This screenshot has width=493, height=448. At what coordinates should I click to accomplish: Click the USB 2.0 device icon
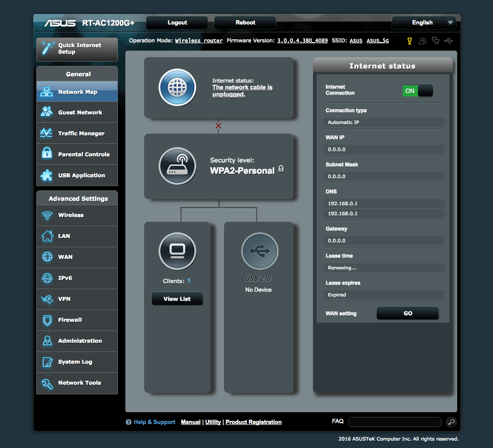(x=259, y=251)
